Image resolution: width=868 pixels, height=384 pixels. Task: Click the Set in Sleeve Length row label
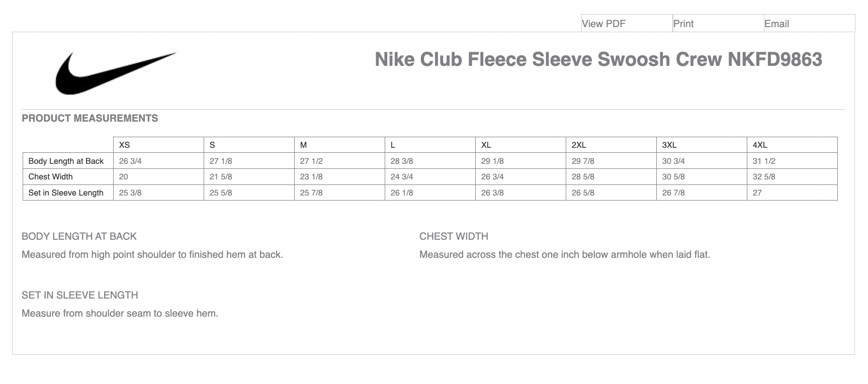[x=66, y=193]
